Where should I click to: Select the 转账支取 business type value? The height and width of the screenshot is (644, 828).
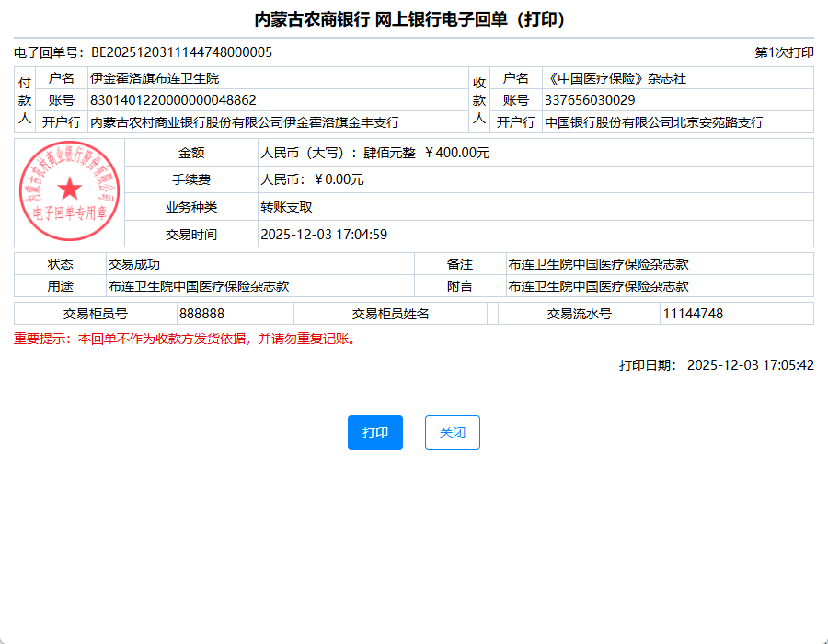tap(286, 207)
